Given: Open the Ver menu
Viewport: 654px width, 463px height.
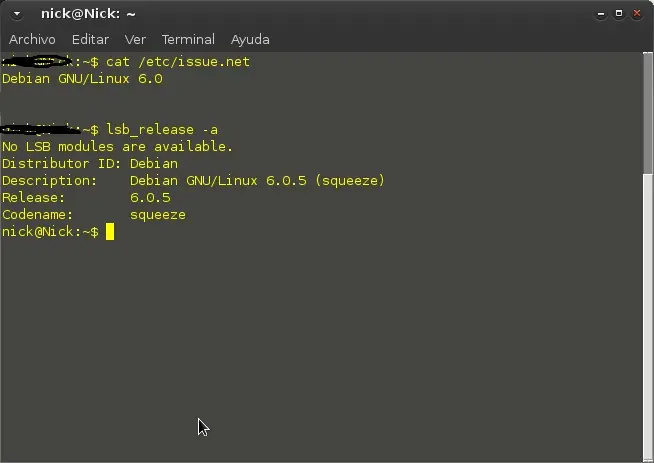Looking at the screenshot, I should pyautogui.click(x=135, y=40).
